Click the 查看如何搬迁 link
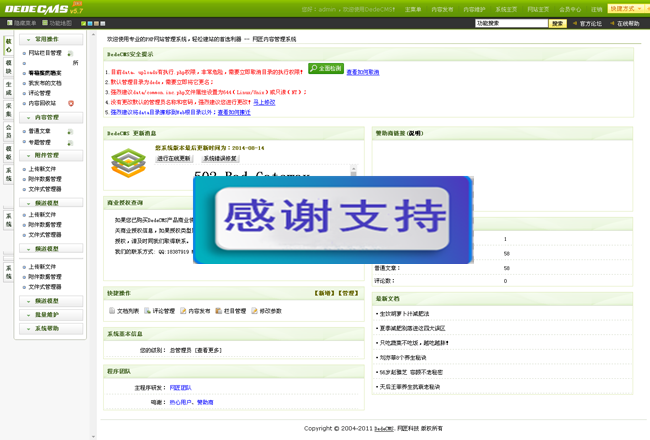 pyautogui.click(x=234, y=112)
